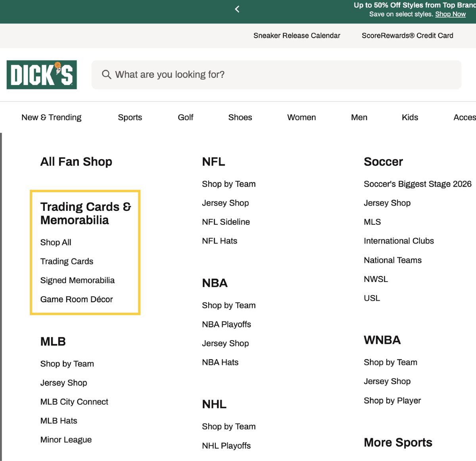
Task: Click Shop by Team under WNBA
Action: click(x=391, y=362)
